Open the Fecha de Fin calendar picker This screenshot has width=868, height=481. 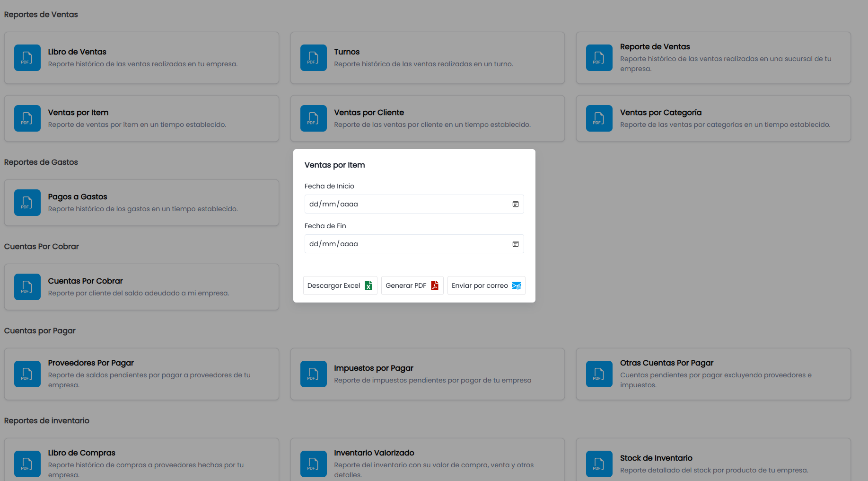click(516, 244)
